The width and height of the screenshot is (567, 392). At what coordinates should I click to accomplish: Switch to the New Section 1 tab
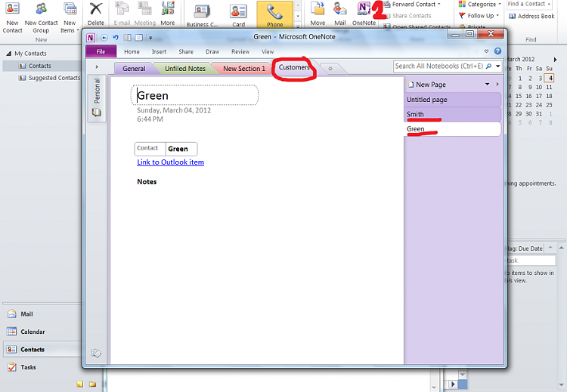point(243,68)
